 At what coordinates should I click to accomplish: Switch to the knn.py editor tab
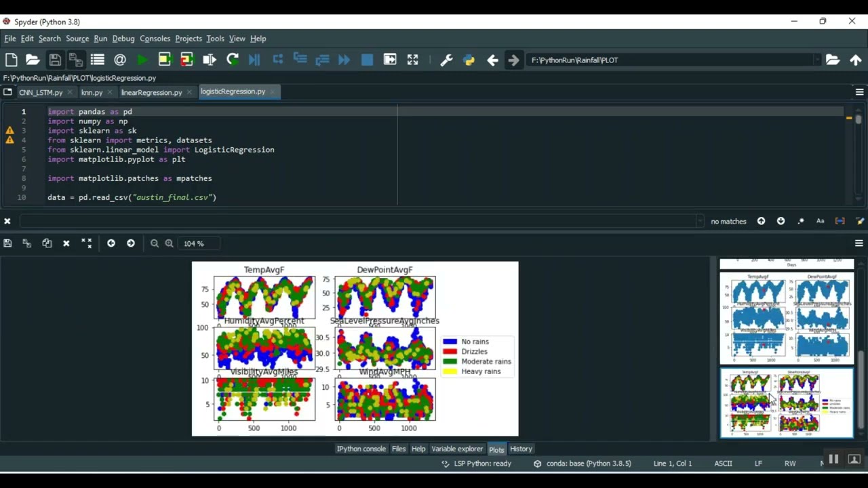click(92, 92)
